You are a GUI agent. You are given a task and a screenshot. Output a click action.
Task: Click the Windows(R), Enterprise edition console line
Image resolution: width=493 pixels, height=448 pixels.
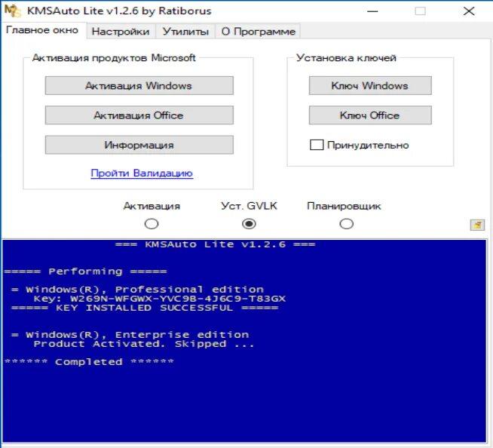click(x=130, y=335)
